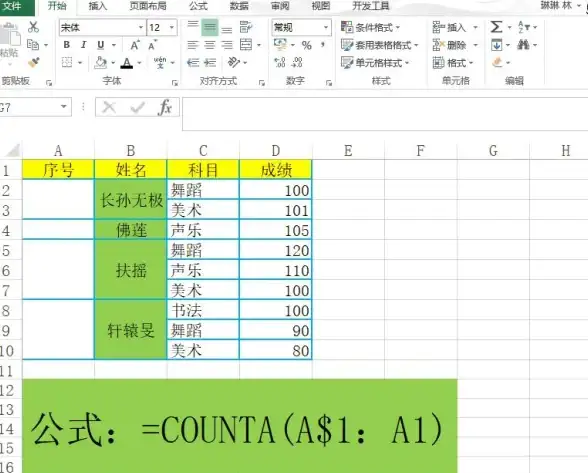Increase decimal places
588x473 pixels.
click(280, 62)
